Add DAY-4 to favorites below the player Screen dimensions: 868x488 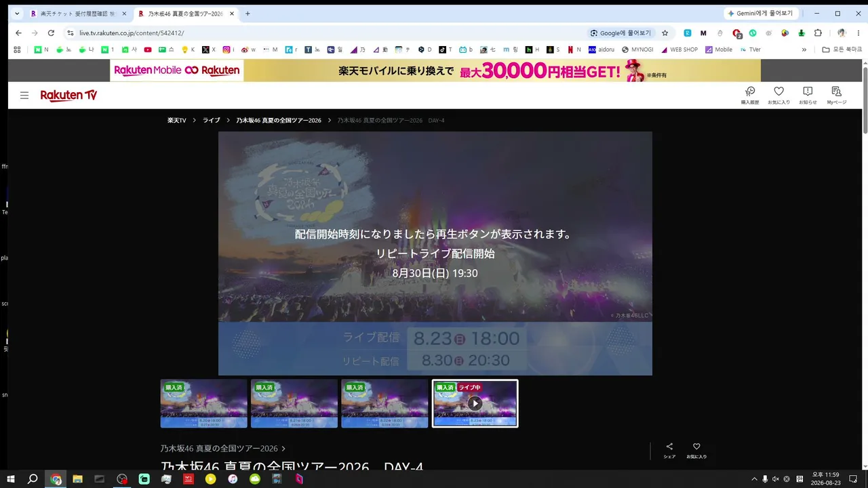coord(696,451)
